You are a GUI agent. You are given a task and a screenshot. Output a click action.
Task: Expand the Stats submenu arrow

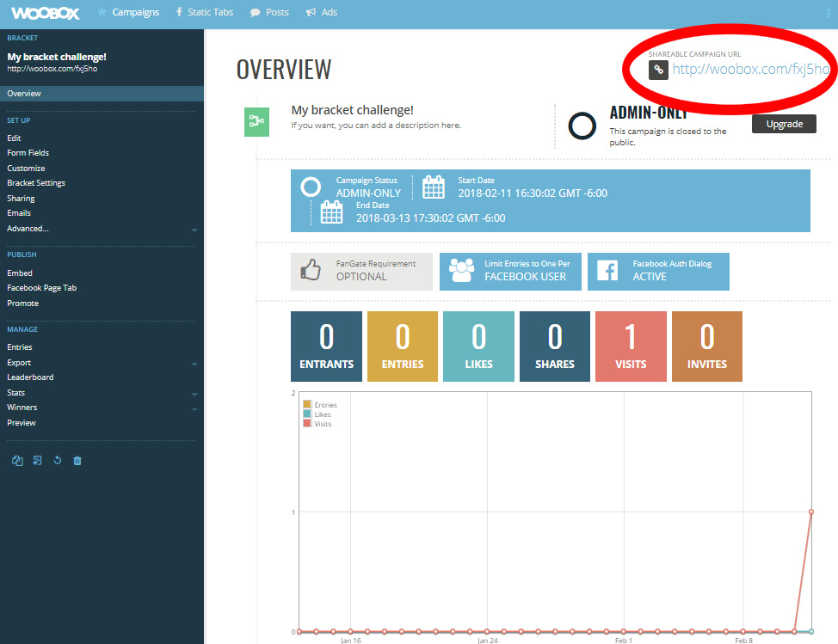pos(194,394)
